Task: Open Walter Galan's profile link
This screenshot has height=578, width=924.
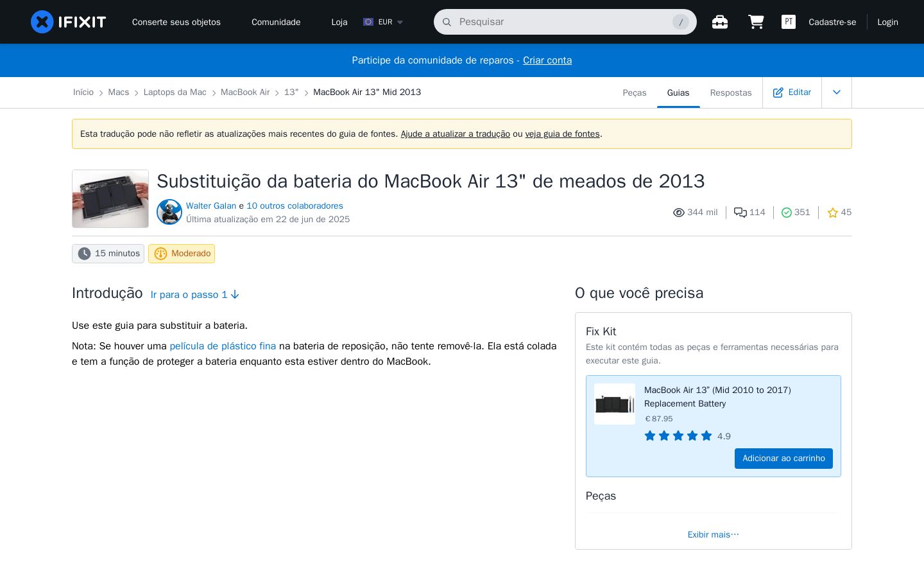Action: 211,206
